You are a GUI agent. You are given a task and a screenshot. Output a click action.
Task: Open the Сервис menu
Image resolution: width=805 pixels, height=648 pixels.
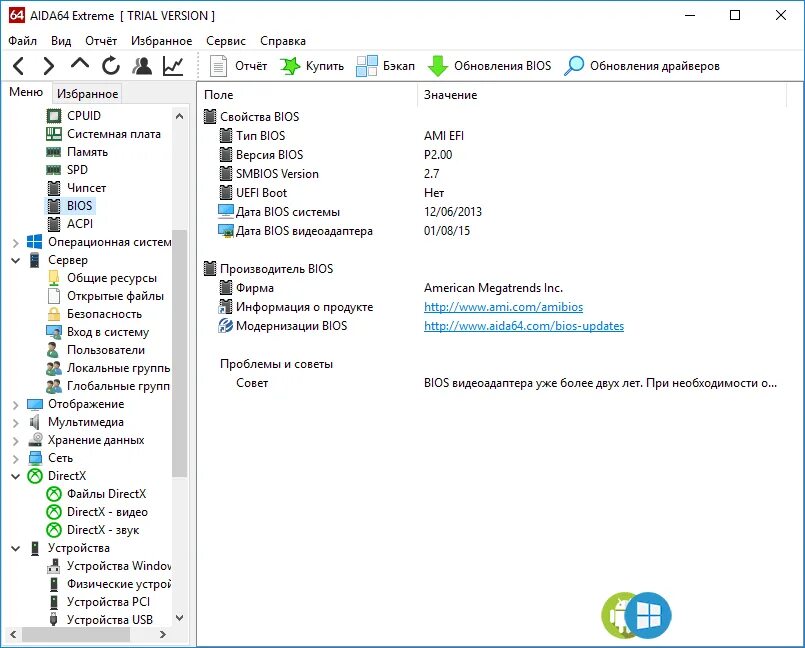[226, 41]
